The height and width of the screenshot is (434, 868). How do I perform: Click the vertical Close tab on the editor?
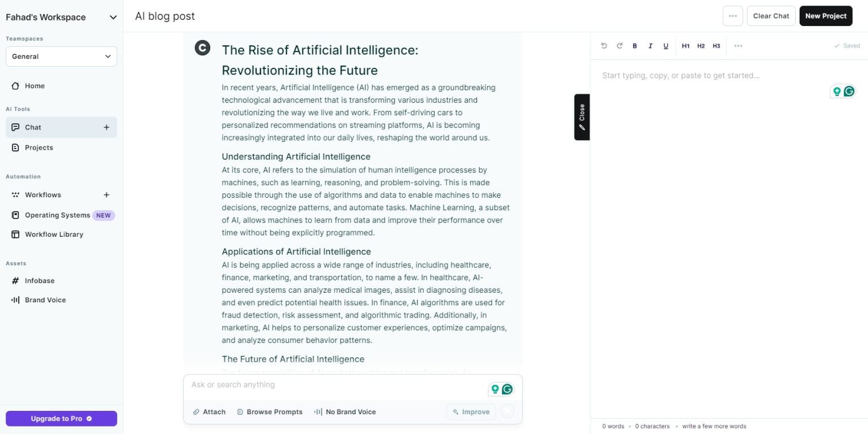(581, 116)
